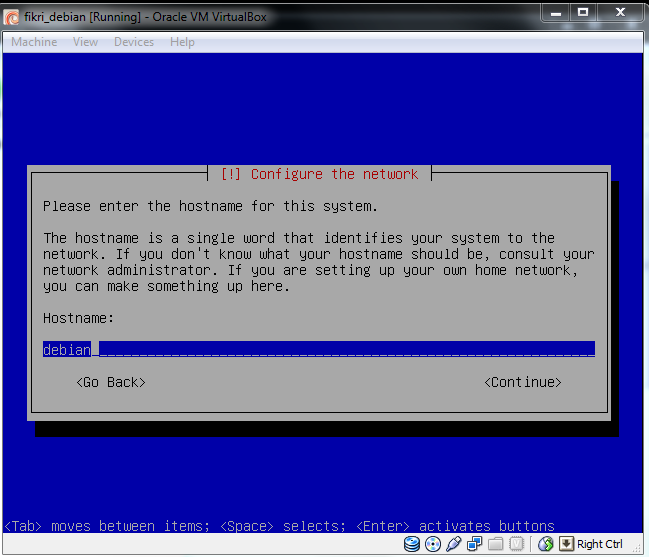Close the fikri_debian VirtualBox window
The image size is (649, 557).
[x=620, y=13]
